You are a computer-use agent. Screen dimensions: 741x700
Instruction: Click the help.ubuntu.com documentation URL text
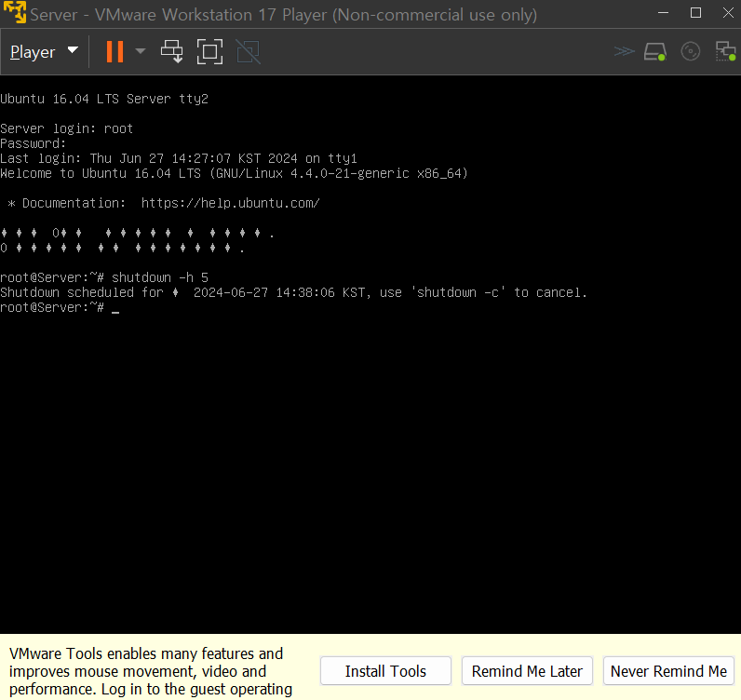(231, 203)
